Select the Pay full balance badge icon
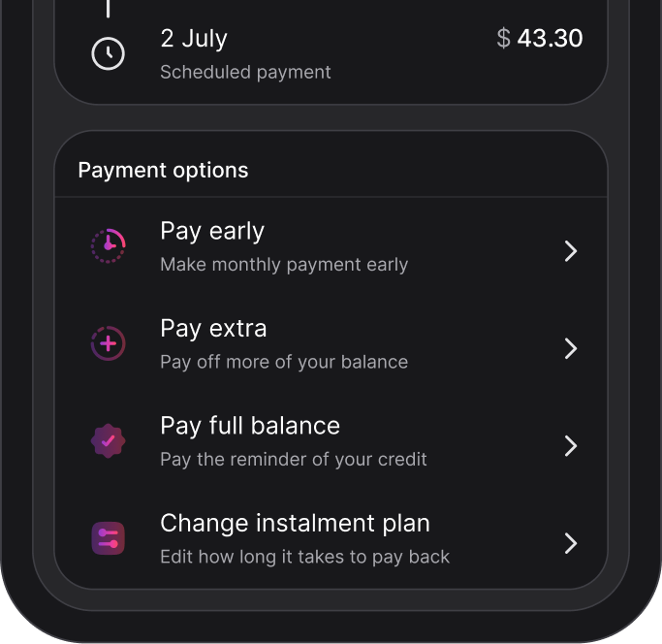662x644 pixels. click(108, 441)
